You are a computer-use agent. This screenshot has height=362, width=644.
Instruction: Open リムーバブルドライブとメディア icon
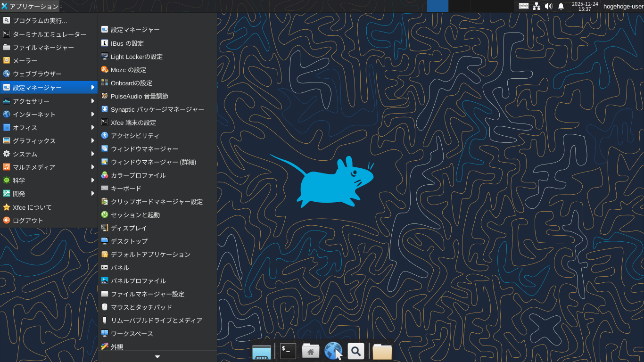click(105, 321)
